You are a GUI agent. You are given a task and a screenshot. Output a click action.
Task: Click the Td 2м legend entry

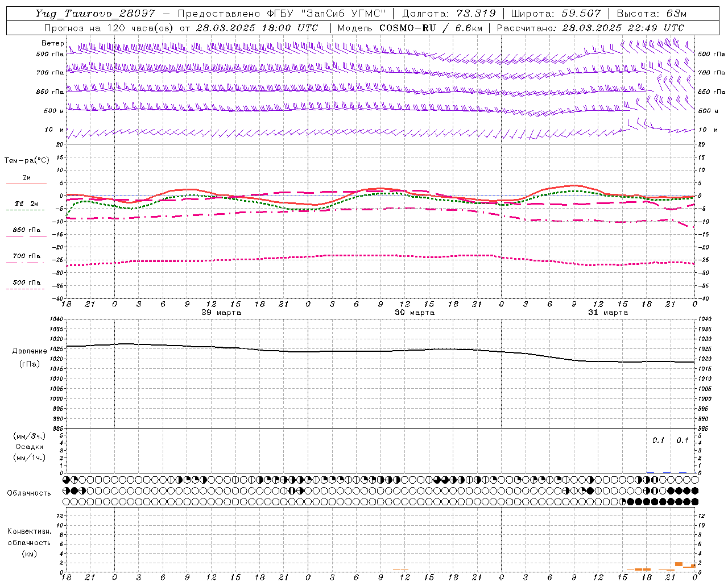point(26,203)
